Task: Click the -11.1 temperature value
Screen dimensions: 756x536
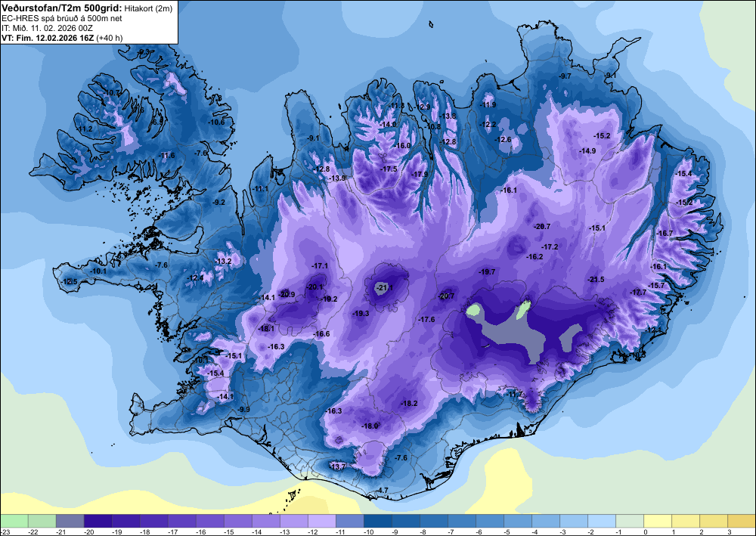Action: pyautogui.click(x=260, y=189)
